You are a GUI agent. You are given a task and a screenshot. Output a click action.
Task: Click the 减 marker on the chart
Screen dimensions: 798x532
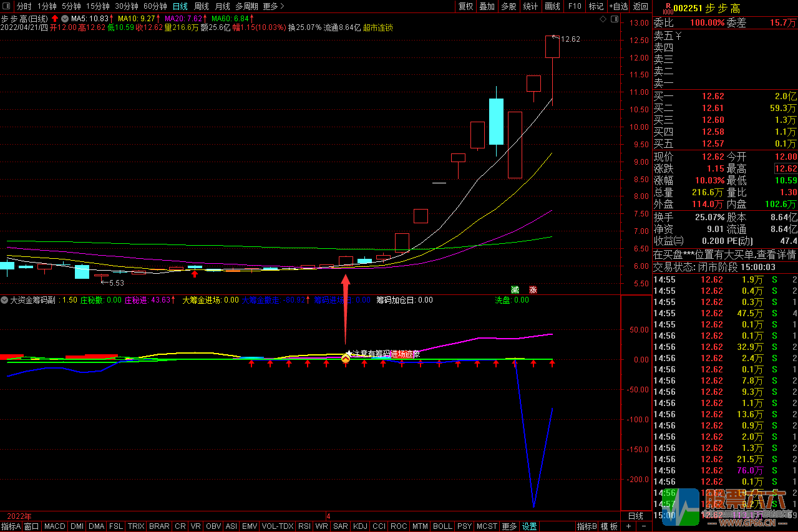click(x=515, y=289)
